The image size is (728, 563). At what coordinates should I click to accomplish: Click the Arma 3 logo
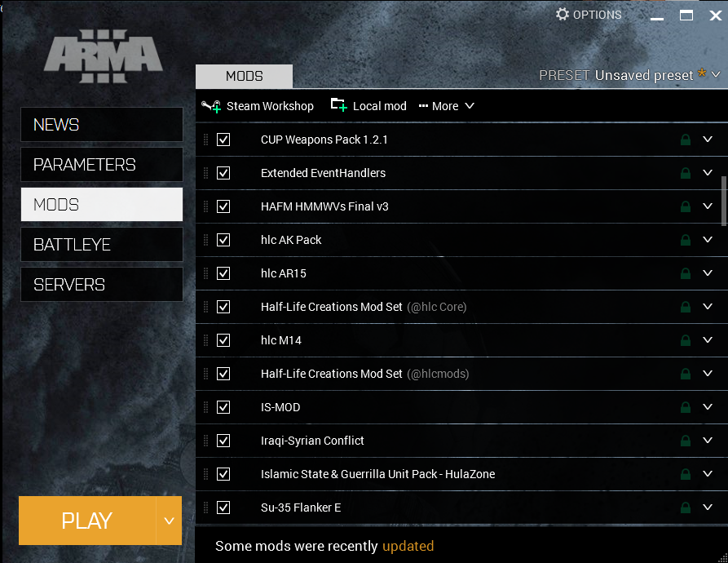click(104, 59)
